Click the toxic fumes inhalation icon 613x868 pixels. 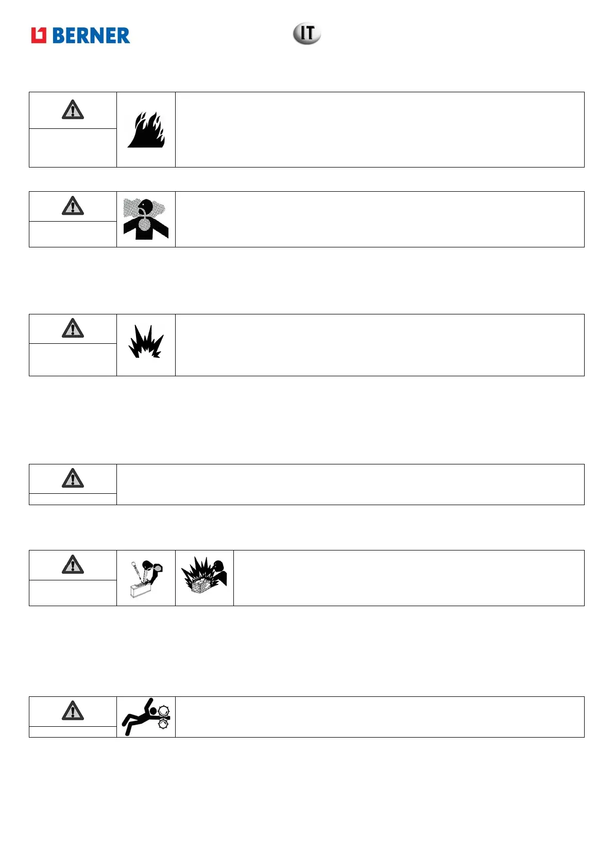[x=146, y=219]
